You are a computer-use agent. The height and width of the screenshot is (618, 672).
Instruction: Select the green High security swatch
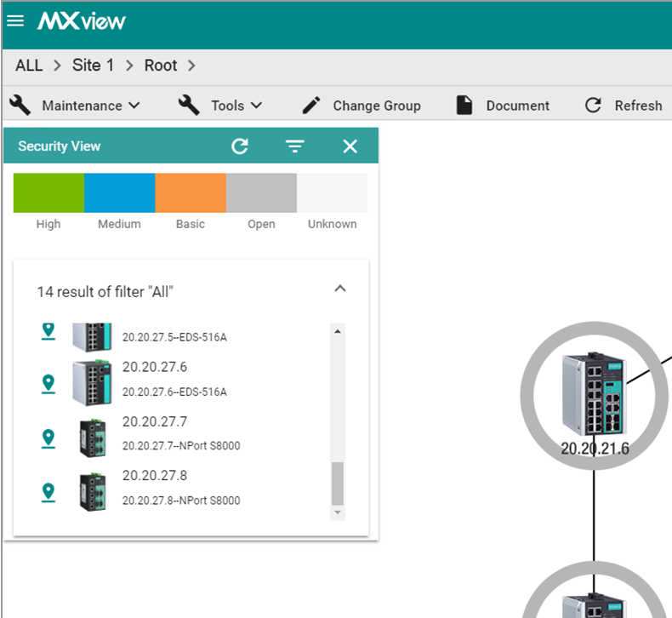coord(48,193)
